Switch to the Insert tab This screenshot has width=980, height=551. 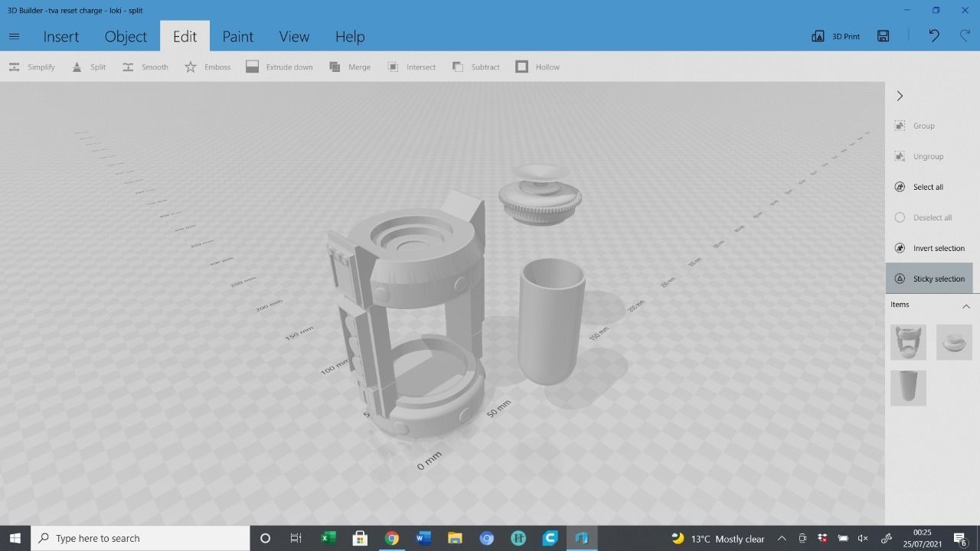(61, 36)
